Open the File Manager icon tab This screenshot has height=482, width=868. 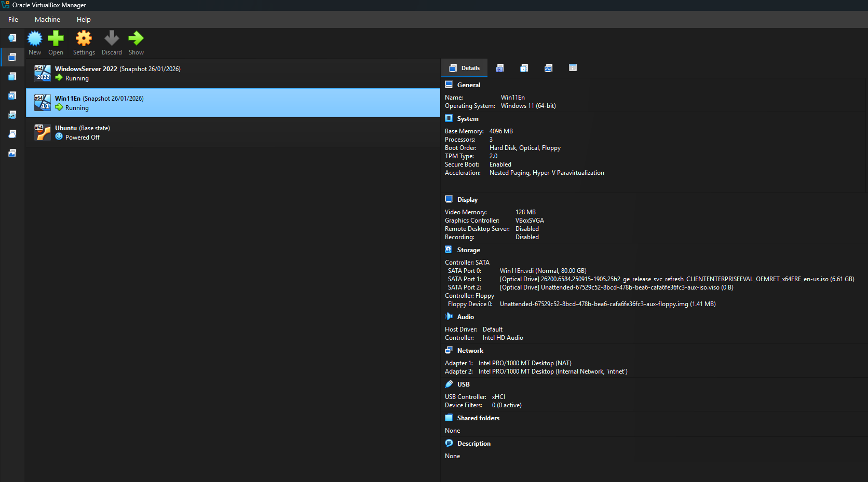point(573,68)
